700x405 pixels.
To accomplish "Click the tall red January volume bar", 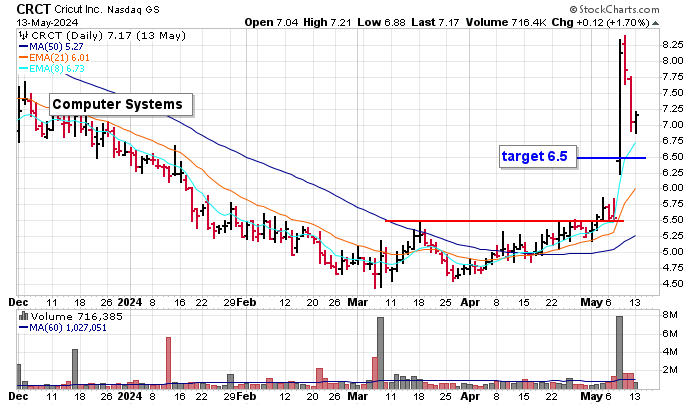I will point(168,363).
